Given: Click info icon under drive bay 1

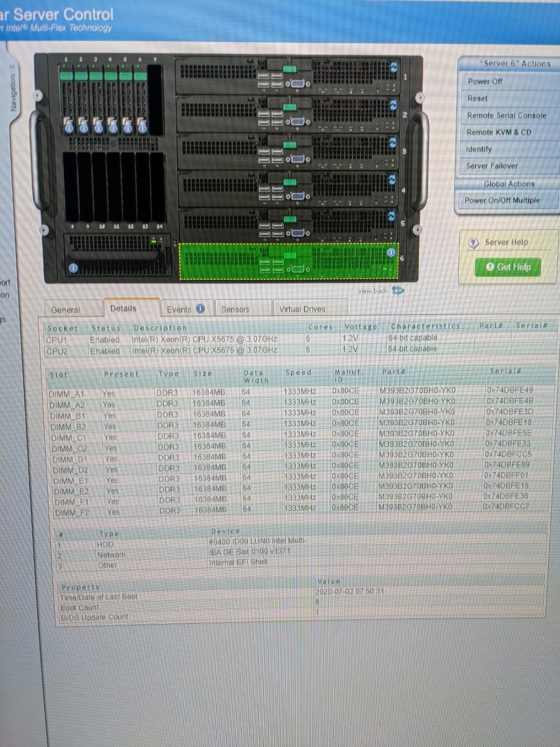Looking at the screenshot, I should pos(69,127).
